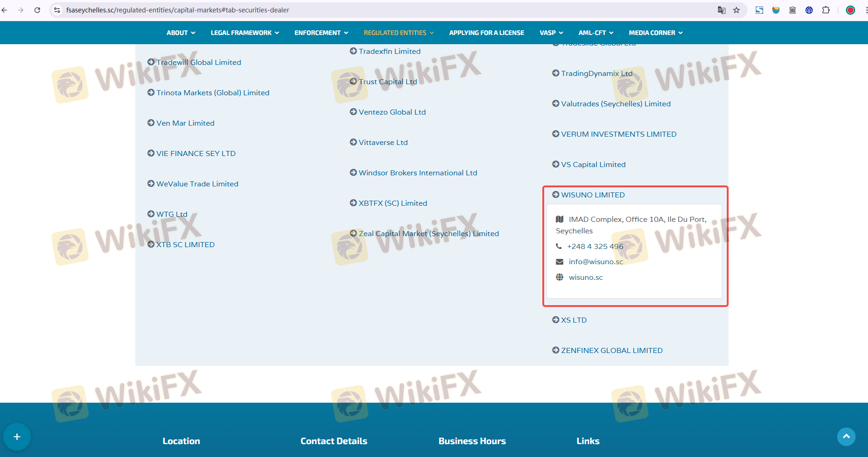Click the scroll-to-top arrow button
This screenshot has width=868, height=457.
846,436
